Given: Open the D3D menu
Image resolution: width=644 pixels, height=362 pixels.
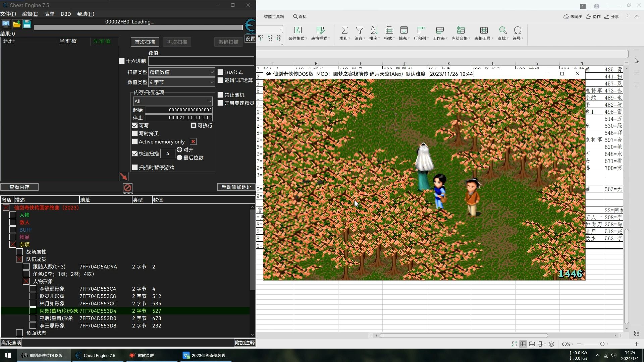Looking at the screenshot, I should click(66, 14).
